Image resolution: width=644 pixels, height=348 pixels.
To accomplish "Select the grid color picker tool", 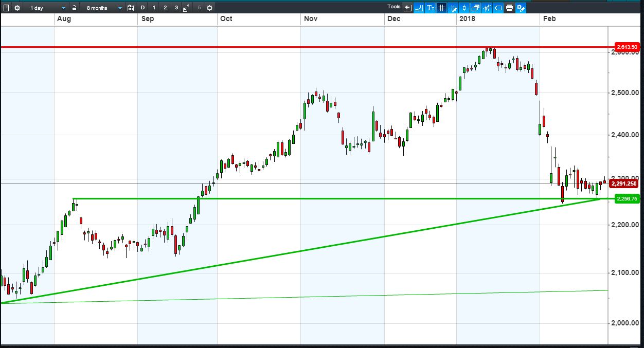I will point(453,8).
